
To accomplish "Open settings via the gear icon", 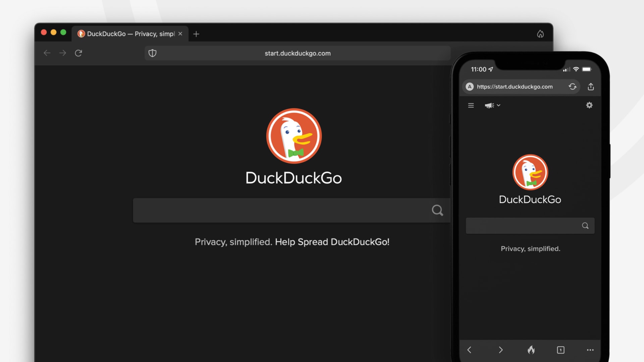I will (x=589, y=105).
